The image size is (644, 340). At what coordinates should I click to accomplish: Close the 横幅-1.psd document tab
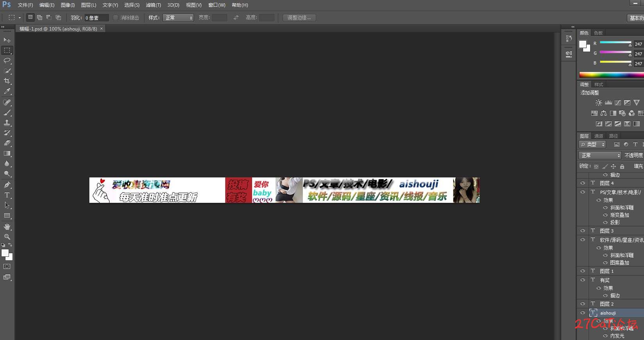101,29
